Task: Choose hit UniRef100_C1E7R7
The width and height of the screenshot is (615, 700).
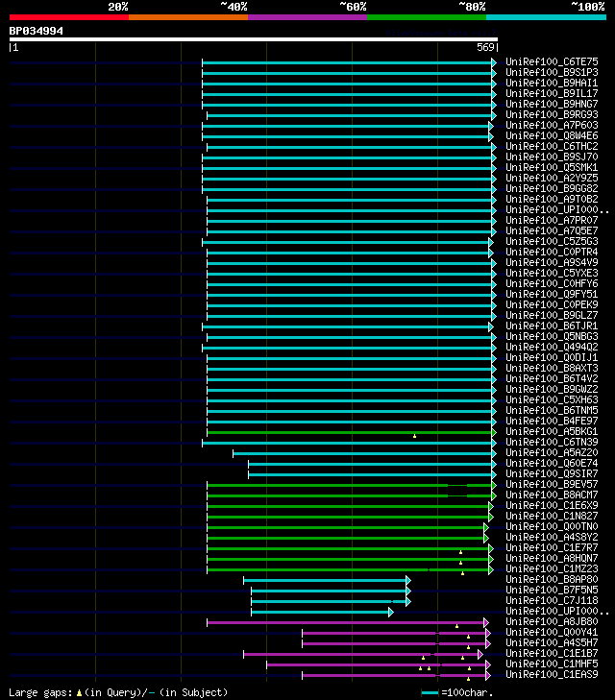Action: 552,547
